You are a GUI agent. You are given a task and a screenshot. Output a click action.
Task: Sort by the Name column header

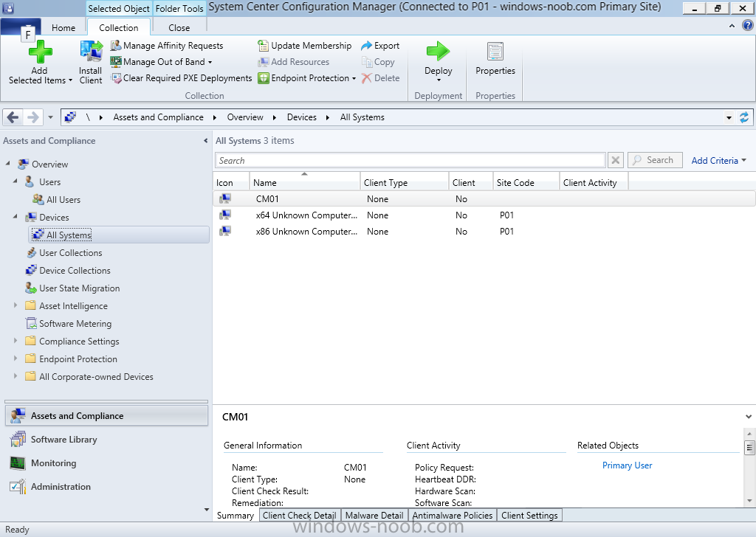pos(304,182)
